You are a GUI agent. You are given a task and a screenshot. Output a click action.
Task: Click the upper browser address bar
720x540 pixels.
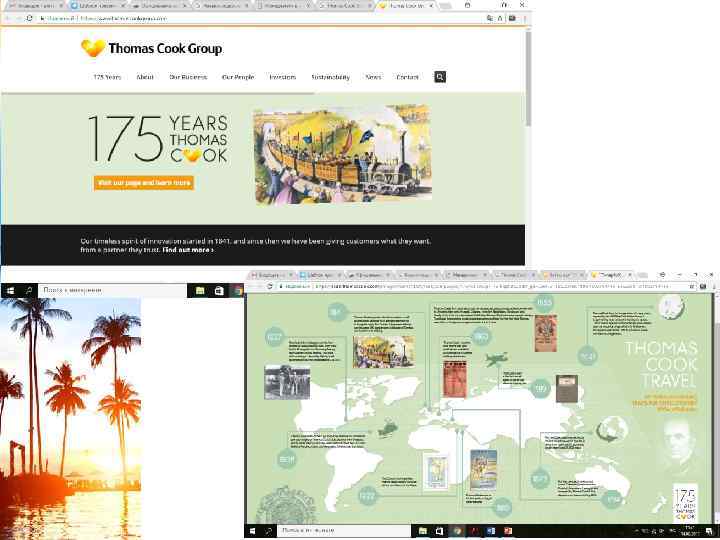[259, 18]
